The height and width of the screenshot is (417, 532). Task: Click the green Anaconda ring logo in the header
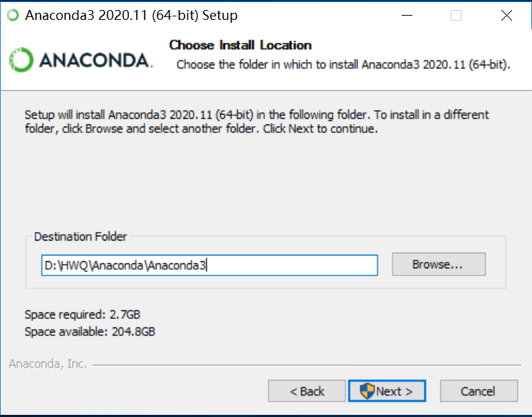click(21, 60)
